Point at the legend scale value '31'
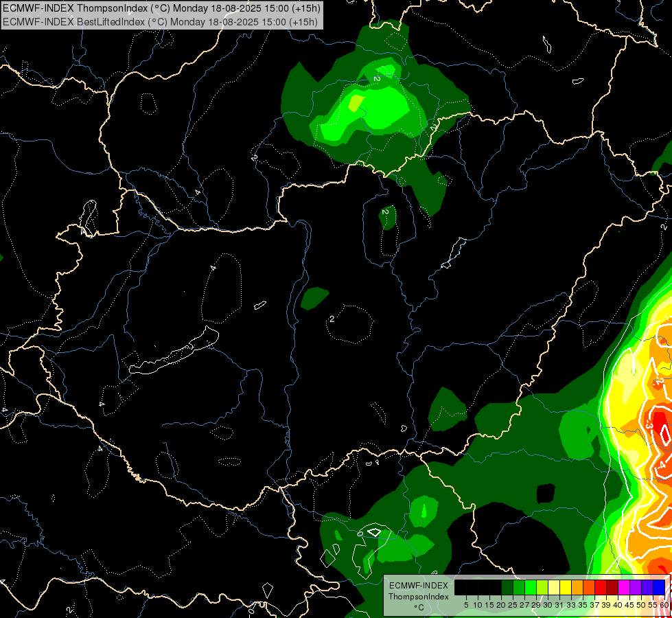 pyautogui.click(x=560, y=605)
